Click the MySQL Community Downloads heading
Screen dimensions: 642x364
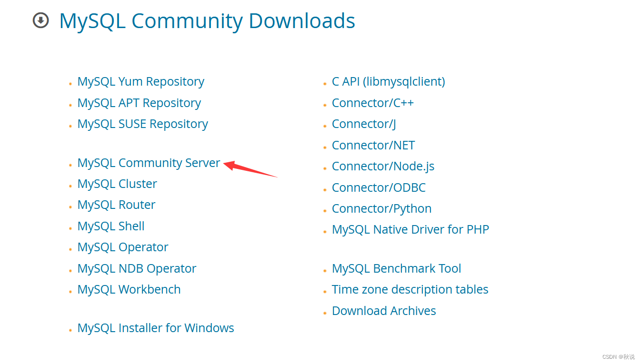(207, 21)
